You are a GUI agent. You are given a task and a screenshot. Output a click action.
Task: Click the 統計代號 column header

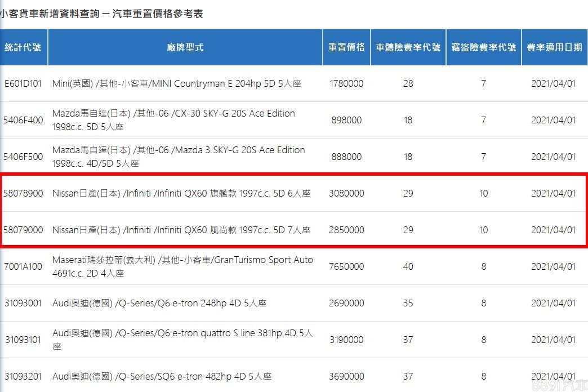pyautogui.click(x=23, y=48)
